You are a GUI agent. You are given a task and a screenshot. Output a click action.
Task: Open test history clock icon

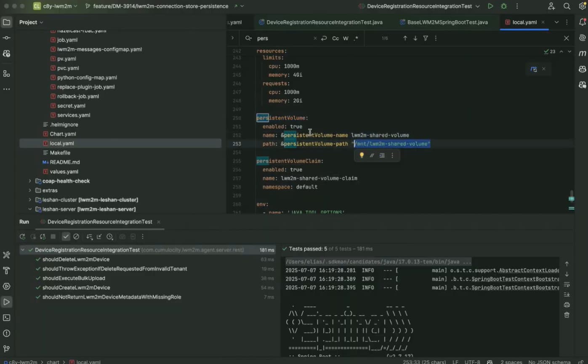[110, 237]
